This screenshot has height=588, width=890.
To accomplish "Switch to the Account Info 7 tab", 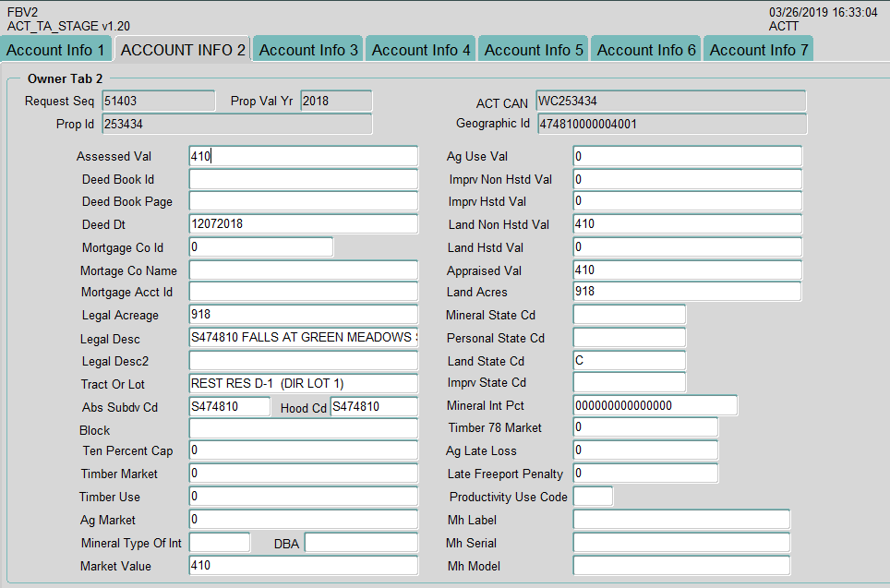I will (758, 50).
